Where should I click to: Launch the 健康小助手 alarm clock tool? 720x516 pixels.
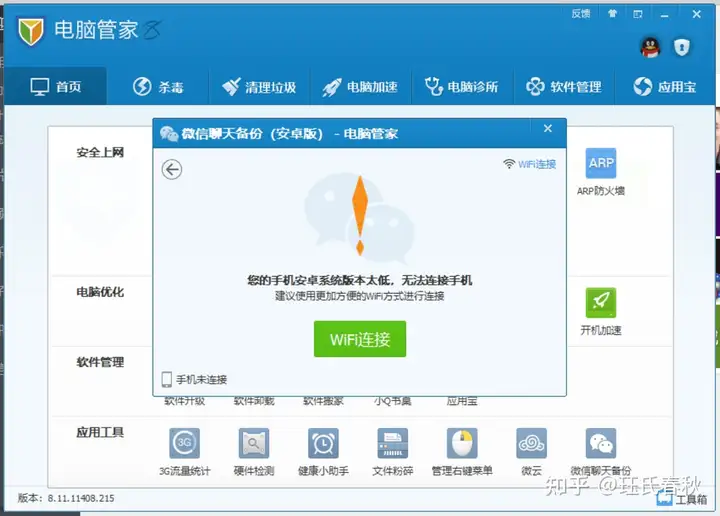[x=323, y=452]
